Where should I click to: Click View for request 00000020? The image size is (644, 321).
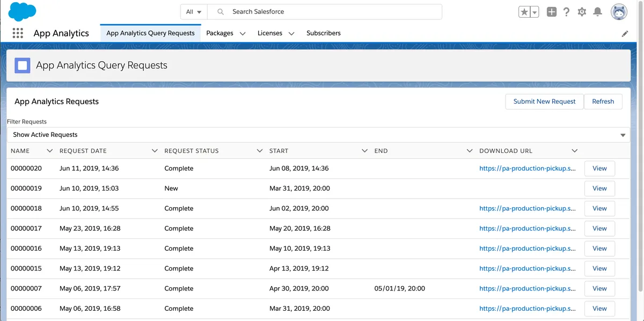[599, 169]
